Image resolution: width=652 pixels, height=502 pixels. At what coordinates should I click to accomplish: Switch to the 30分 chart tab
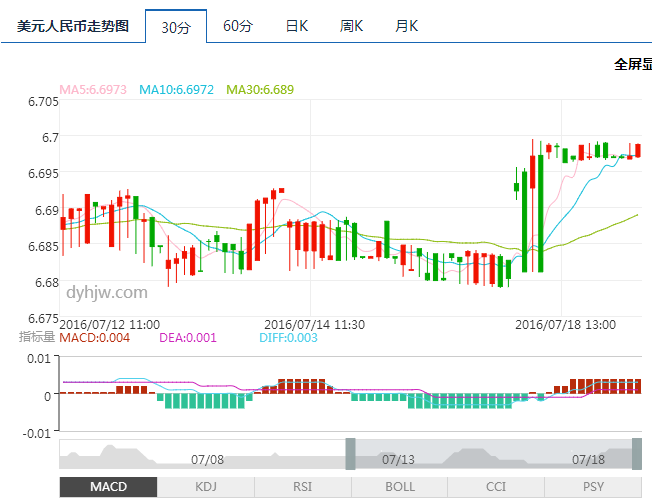(176, 27)
